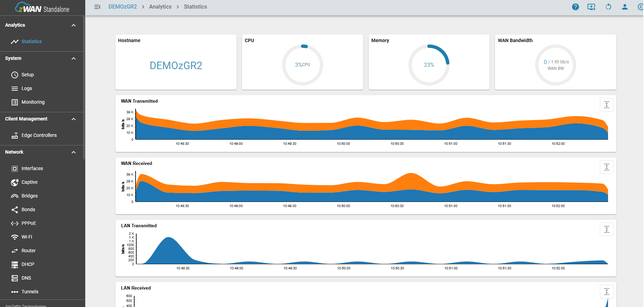Screen dimensions: 644x307
Task: Expand the WAN Transmitted chart
Action: point(606,105)
